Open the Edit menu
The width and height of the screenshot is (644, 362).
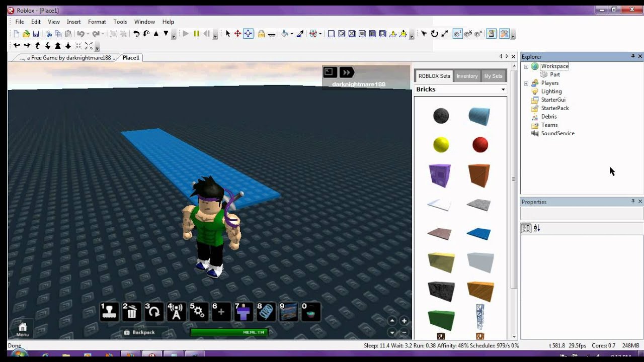coord(36,22)
